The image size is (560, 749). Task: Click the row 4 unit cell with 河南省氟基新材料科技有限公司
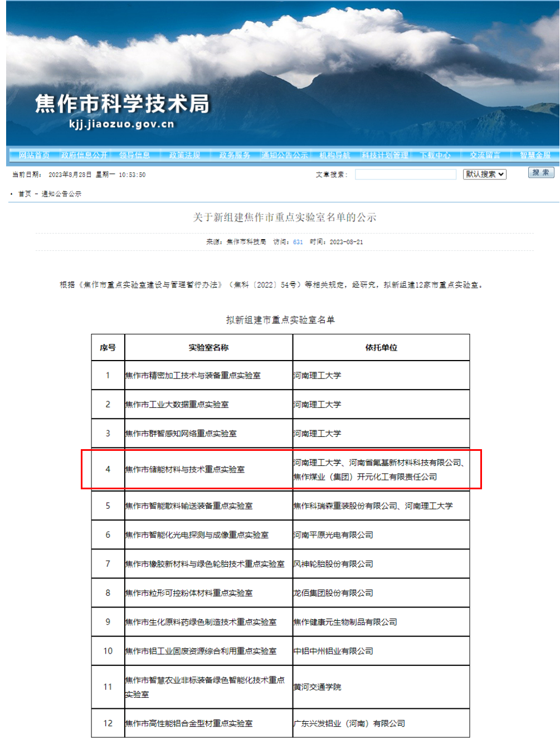click(x=381, y=469)
